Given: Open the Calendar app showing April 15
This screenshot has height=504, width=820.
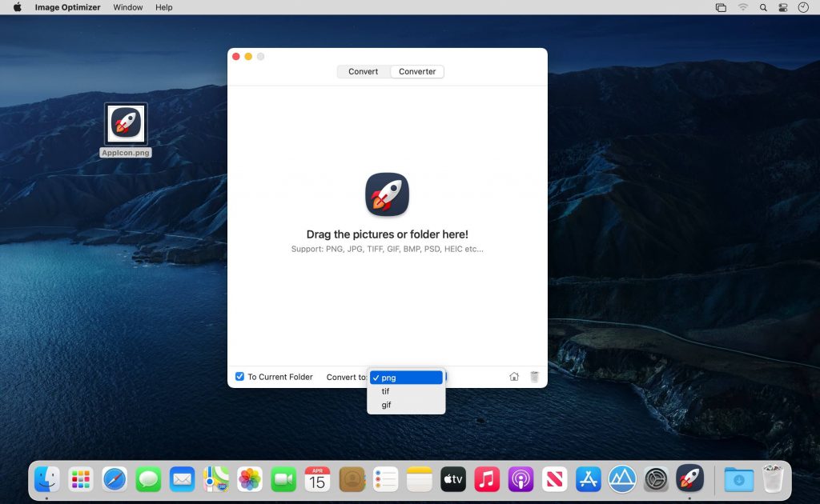Looking at the screenshot, I should (318, 478).
